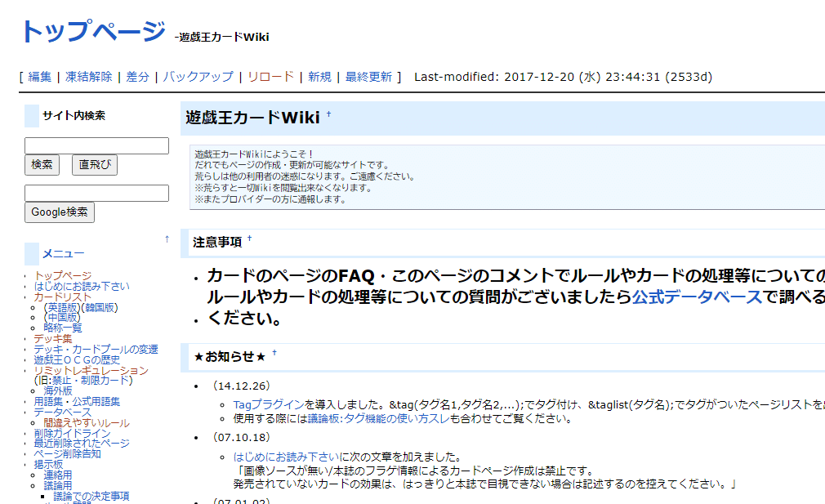The width and height of the screenshot is (825, 504).
Task: Open the 編集 edit link
Action: (x=39, y=77)
